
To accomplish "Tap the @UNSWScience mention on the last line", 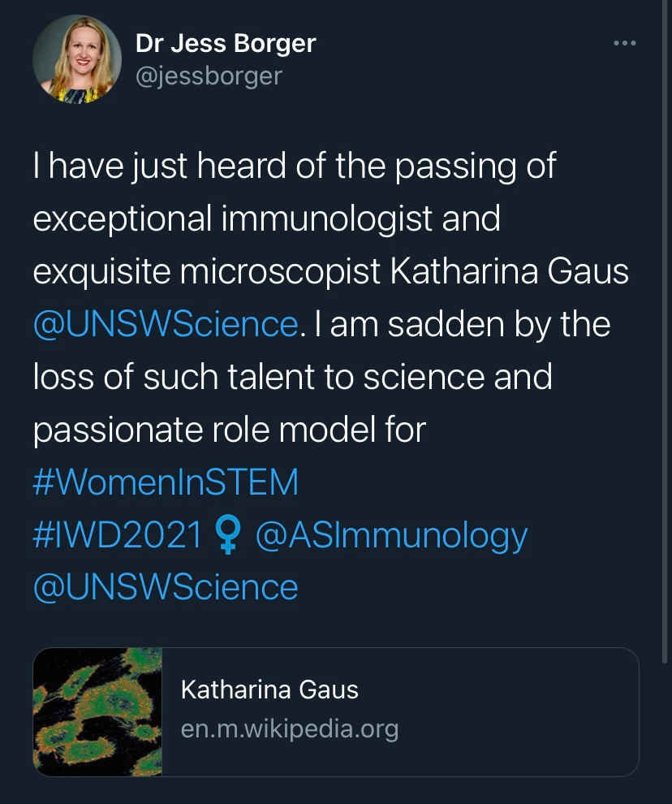I will (166, 587).
